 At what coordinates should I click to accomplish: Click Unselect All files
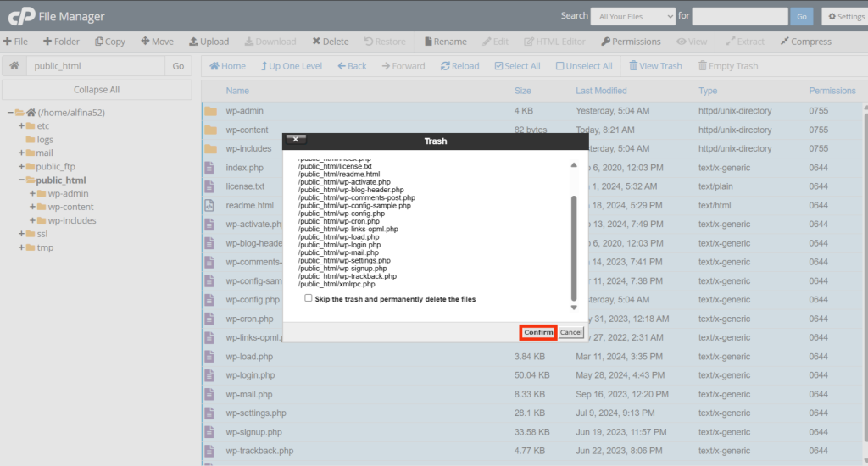[584, 66]
